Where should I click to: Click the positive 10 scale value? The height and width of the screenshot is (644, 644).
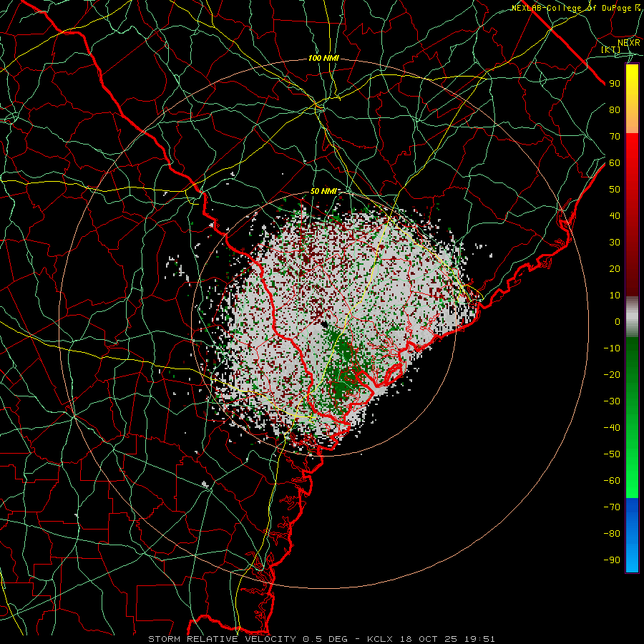(615, 296)
